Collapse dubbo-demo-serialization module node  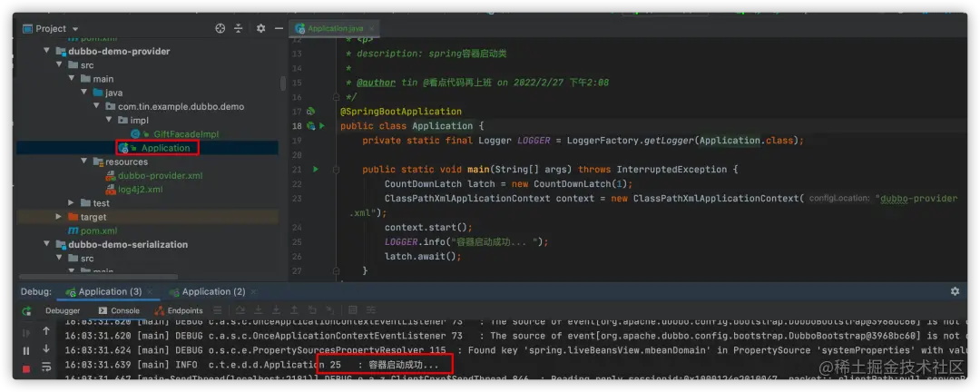[x=46, y=244]
